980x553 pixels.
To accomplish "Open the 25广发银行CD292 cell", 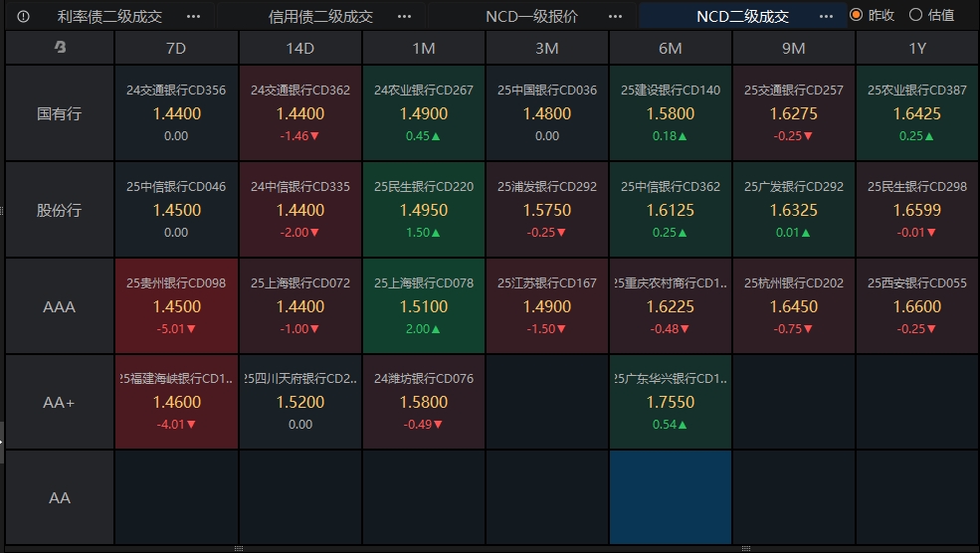I will pos(794,209).
